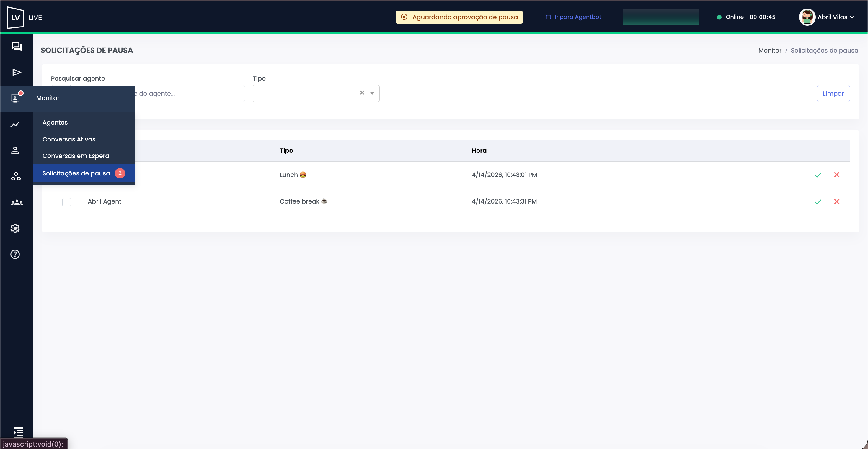Clear the Tipo selection with X

362,93
